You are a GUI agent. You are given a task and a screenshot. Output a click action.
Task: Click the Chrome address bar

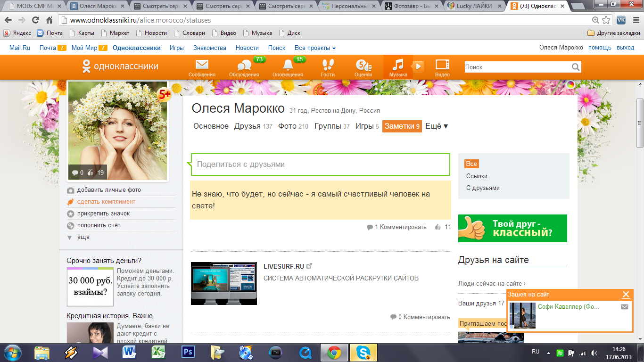coord(330,20)
